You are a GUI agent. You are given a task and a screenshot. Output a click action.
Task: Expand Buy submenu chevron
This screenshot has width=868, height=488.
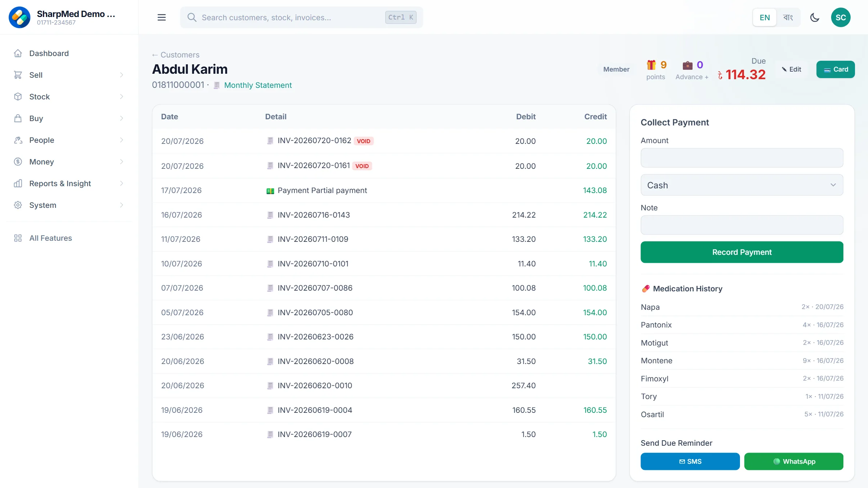pos(122,119)
